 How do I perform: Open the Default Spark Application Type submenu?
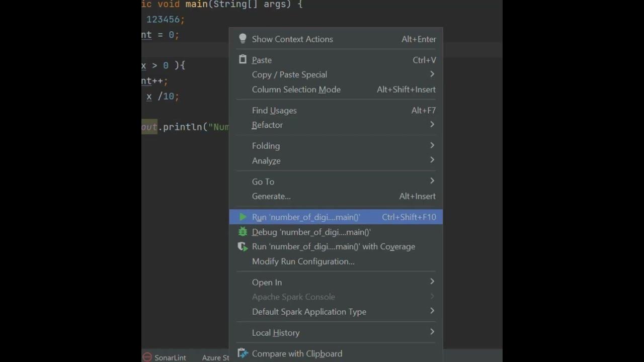pyautogui.click(x=309, y=312)
